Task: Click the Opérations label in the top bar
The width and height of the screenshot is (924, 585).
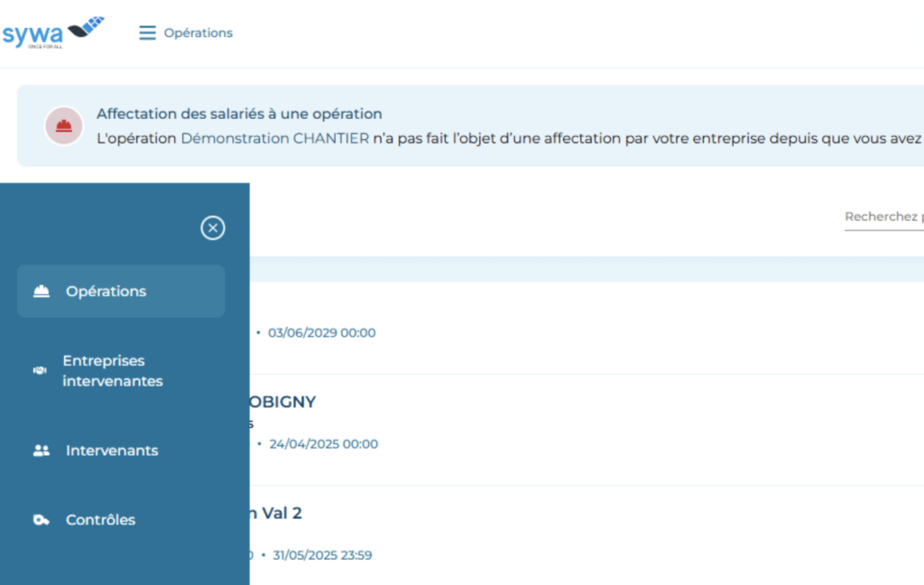Action: click(200, 32)
